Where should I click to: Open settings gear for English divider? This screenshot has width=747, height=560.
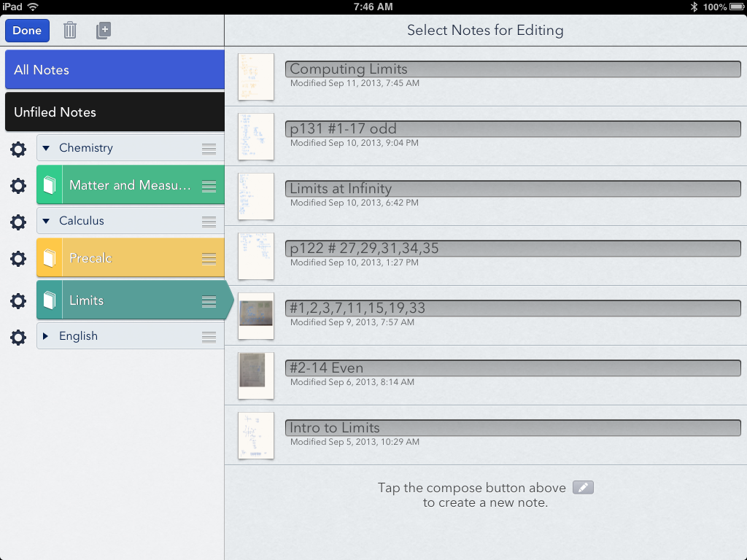[x=18, y=337]
